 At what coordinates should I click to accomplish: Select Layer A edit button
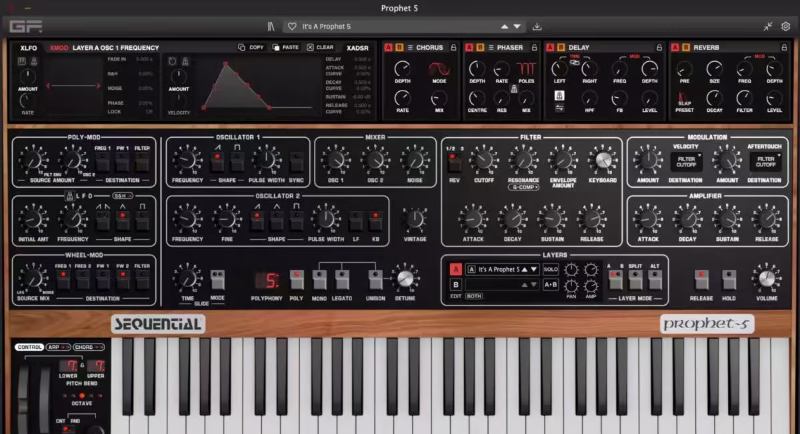456,269
